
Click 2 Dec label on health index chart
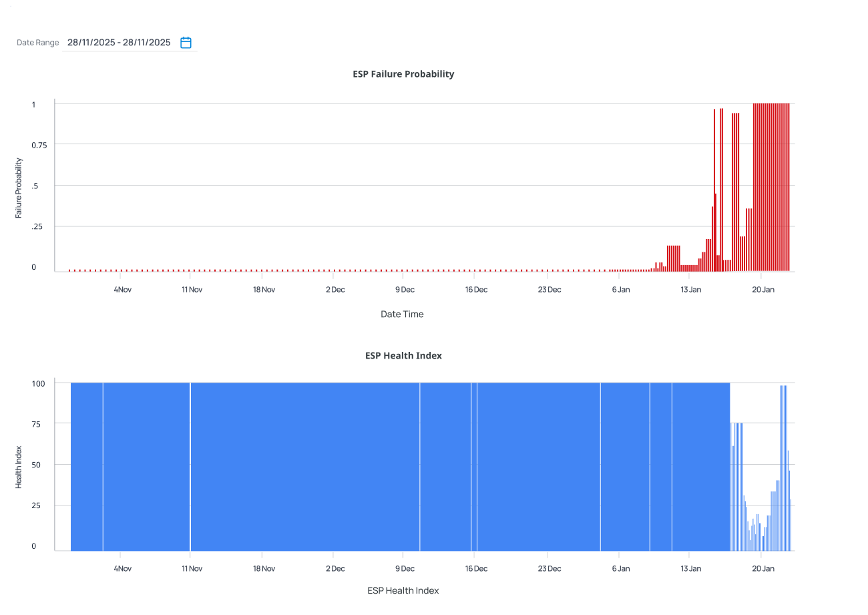[x=335, y=570]
